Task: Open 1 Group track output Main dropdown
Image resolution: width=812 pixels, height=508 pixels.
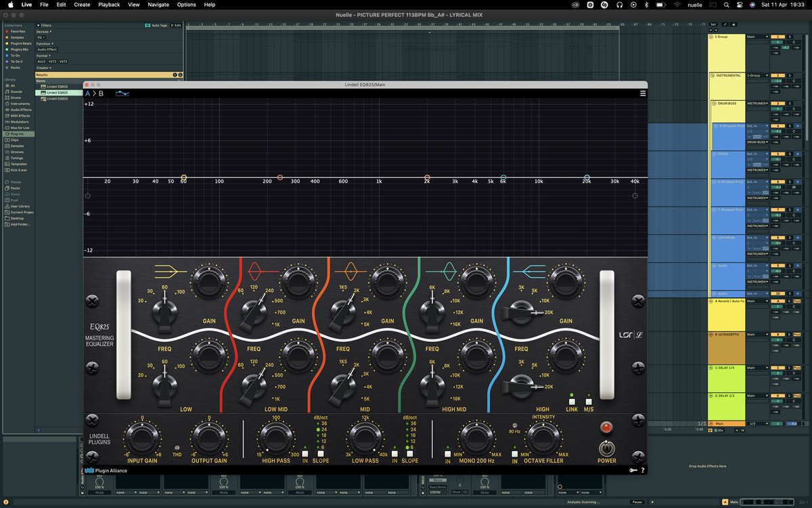Action: pyautogui.click(x=757, y=37)
